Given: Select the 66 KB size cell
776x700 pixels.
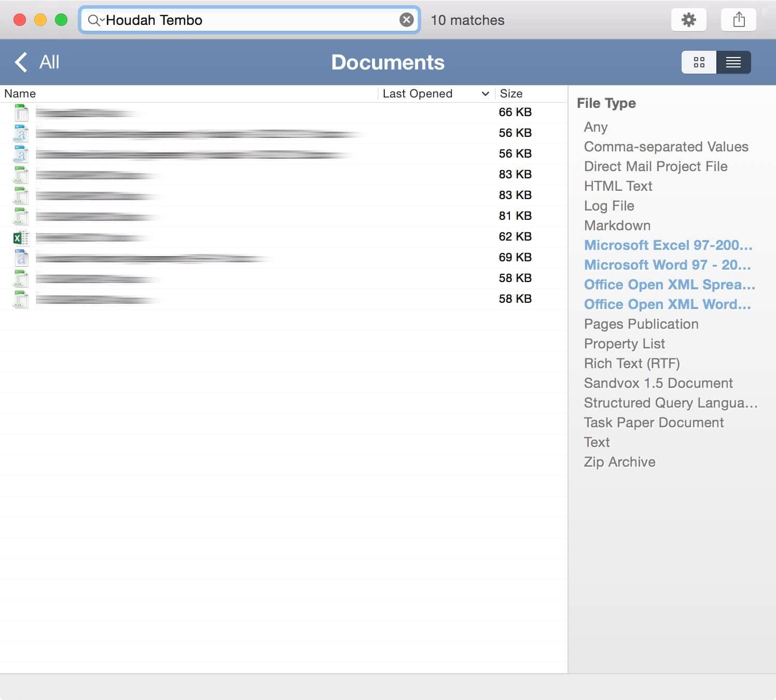Looking at the screenshot, I should coord(515,113).
